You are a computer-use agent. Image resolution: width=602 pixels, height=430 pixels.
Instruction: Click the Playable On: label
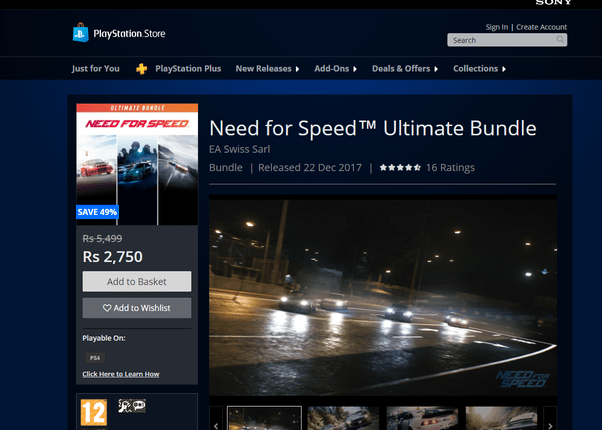(104, 338)
